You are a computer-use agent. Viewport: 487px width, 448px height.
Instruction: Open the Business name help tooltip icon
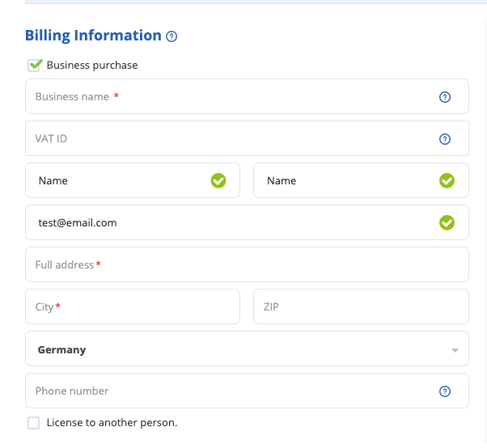[444, 97]
